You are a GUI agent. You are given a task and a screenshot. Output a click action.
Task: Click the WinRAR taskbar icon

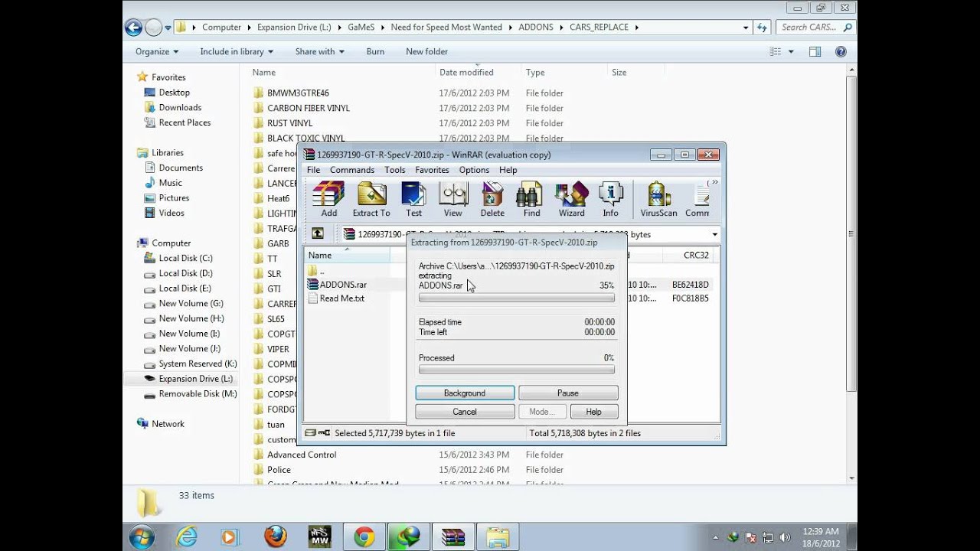pyautogui.click(x=452, y=536)
